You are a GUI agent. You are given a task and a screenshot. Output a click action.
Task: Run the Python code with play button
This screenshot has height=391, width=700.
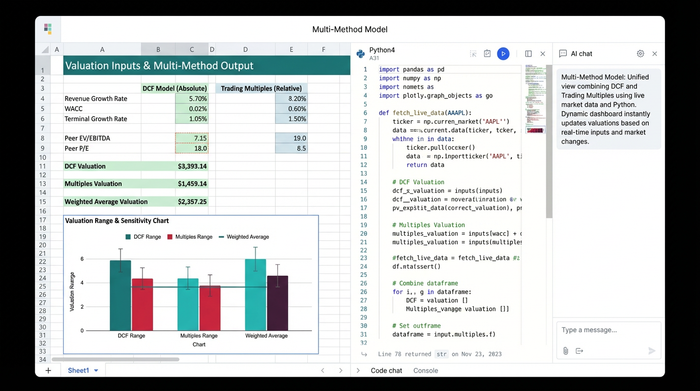503,54
